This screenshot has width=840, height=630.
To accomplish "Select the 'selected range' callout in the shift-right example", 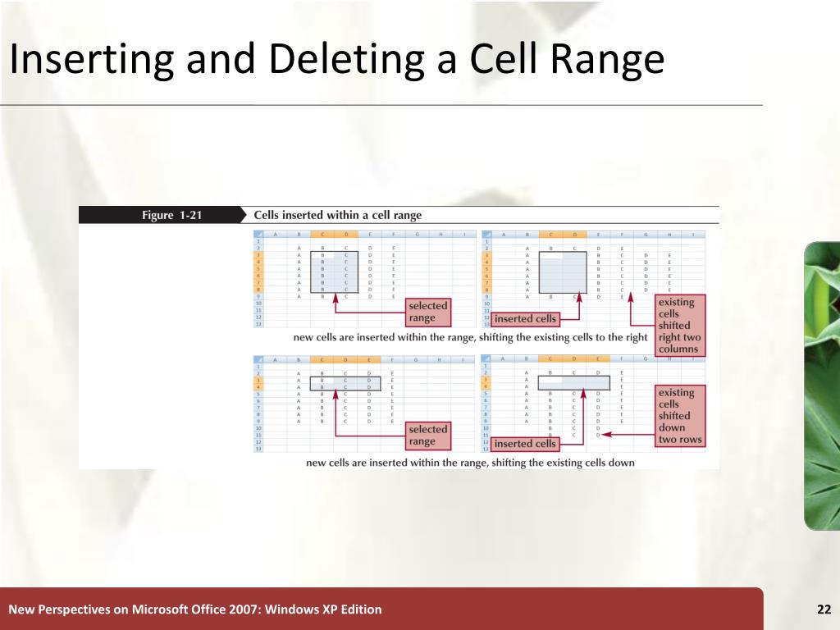I will point(427,312).
